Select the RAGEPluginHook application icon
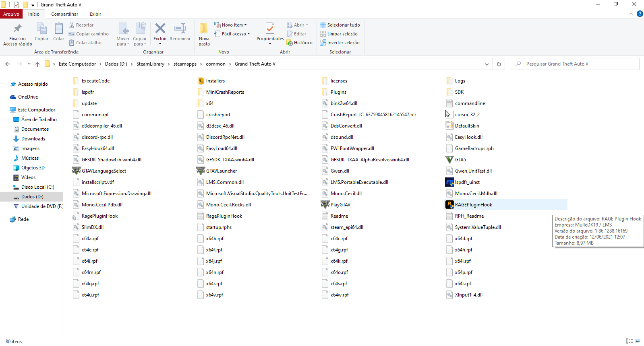 tap(449, 204)
